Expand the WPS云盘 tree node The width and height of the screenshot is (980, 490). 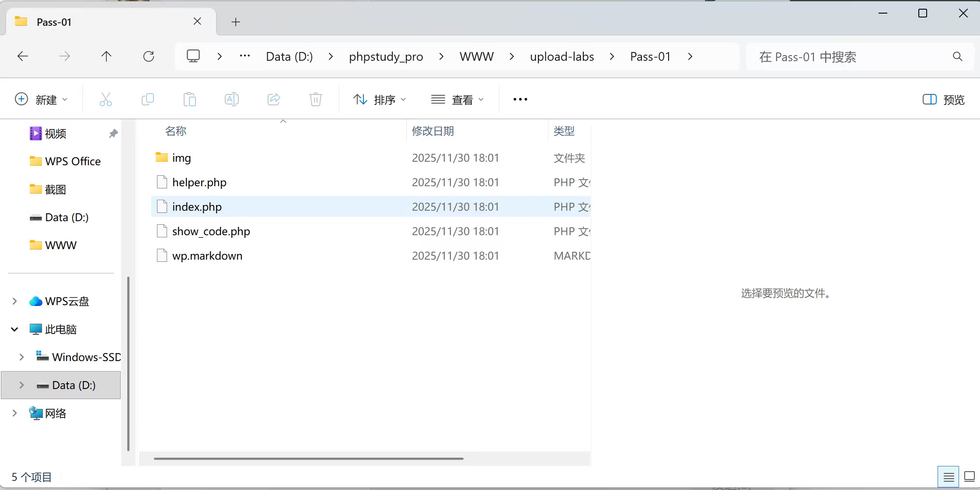click(x=14, y=301)
